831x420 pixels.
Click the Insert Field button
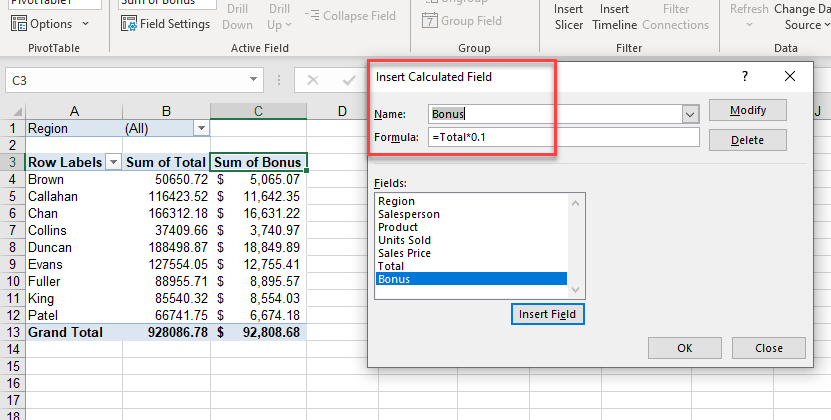[548, 314]
